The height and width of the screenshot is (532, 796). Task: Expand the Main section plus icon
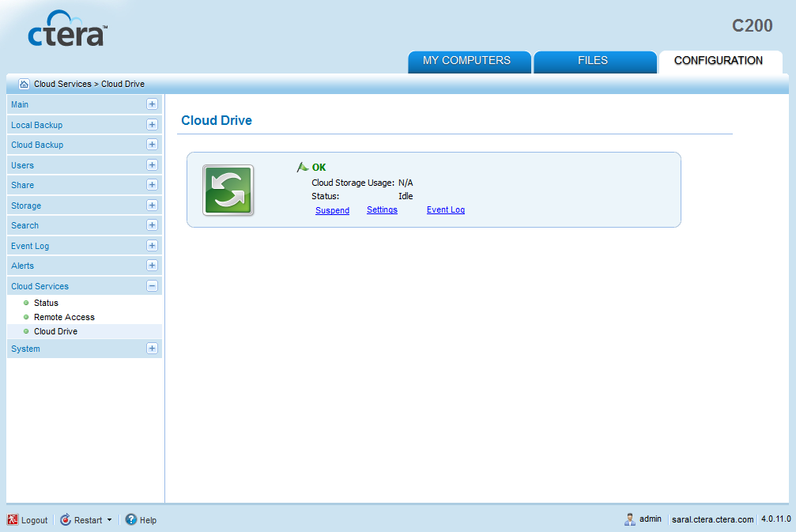click(x=152, y=104)
